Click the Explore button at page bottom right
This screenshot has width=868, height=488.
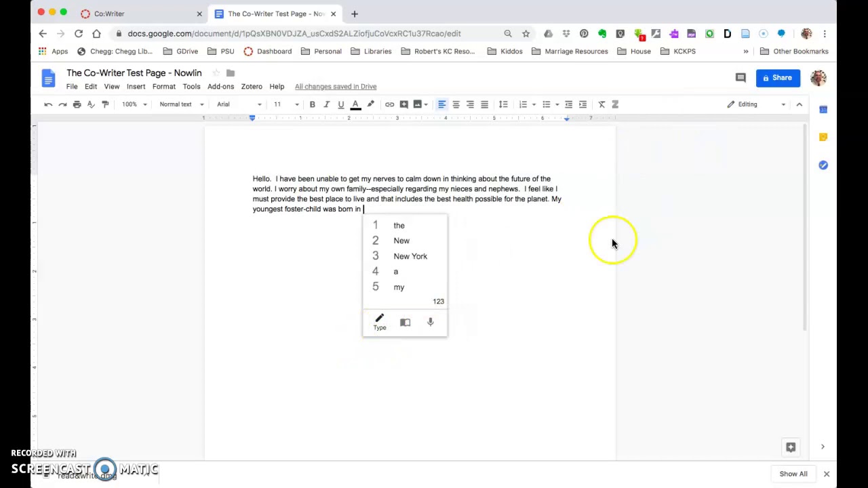[x=791, y=447]
